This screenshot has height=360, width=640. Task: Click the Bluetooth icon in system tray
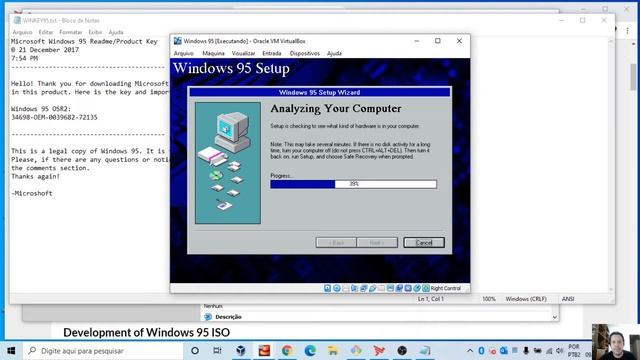pos(481,351)
